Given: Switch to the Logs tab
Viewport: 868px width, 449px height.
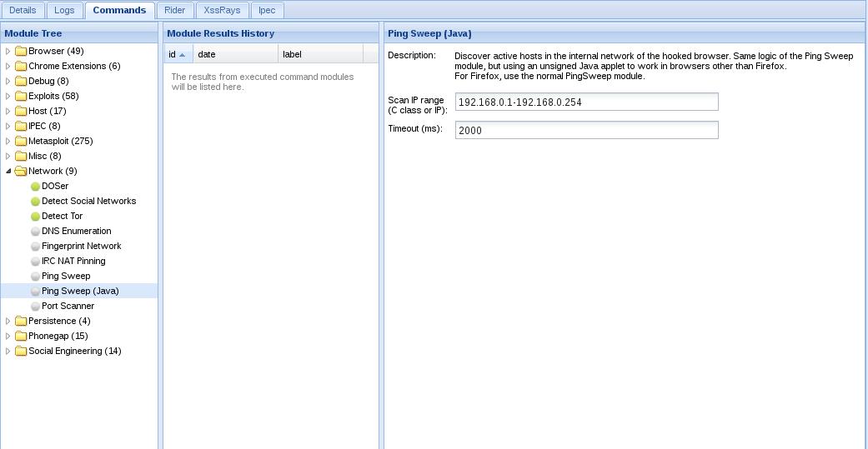Looking at the screenshot, I should (x=64, y=10).
